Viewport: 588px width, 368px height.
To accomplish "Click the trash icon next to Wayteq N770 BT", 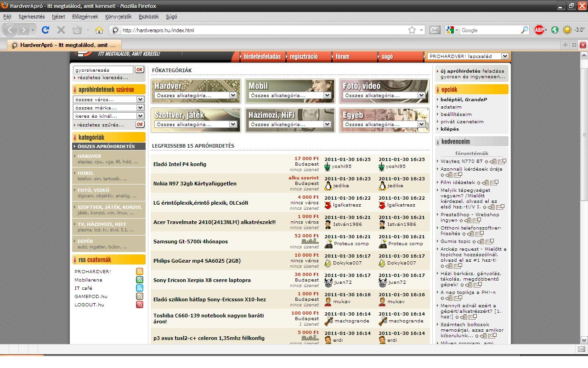I will pyautogui.click(x=493, y=161).
